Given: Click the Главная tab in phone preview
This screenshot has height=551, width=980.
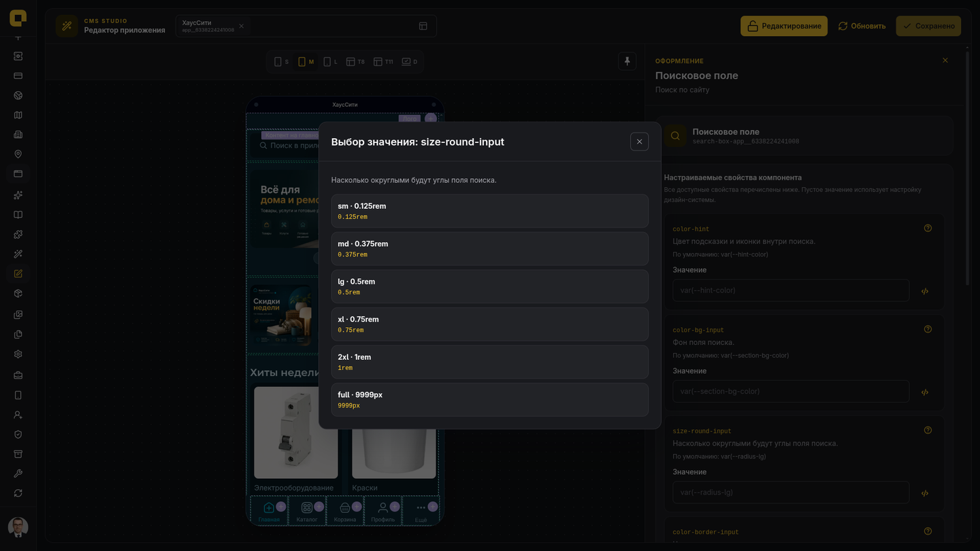Looking at the screenshot, I should click(269, 511).
